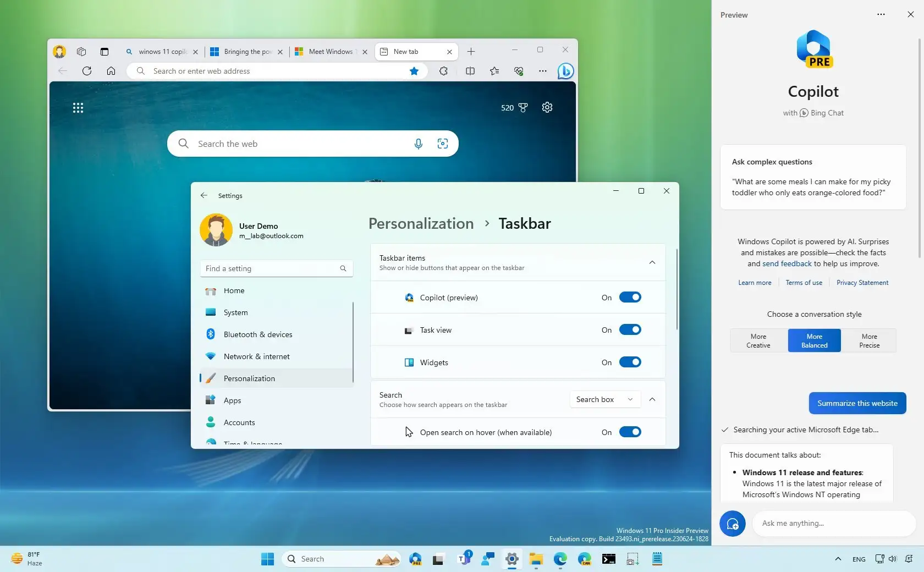This screenshot has width=924, height=572.
Task: Open split screen view in Edge
Action: (x=470, y=71)
